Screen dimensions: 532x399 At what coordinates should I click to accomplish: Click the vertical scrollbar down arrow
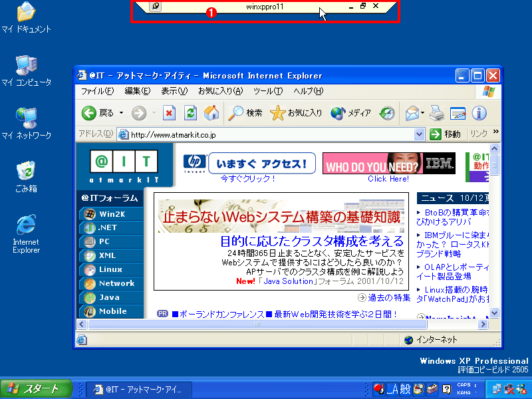tap(494, 313)
